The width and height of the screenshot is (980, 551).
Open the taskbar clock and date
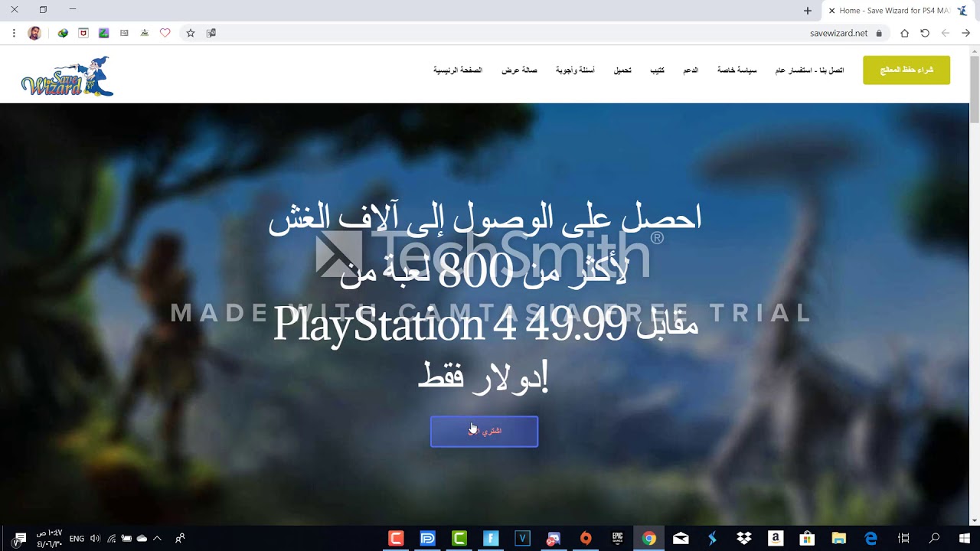click(x=49, y=539)
